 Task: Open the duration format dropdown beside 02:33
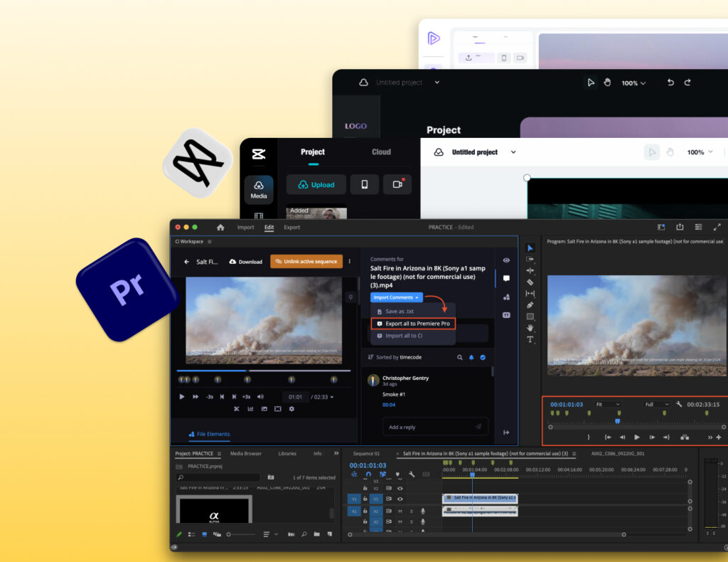click(331, 397)
